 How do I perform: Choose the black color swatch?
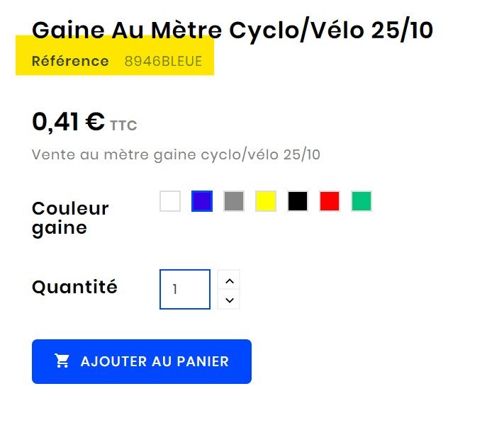click(298, 201)
